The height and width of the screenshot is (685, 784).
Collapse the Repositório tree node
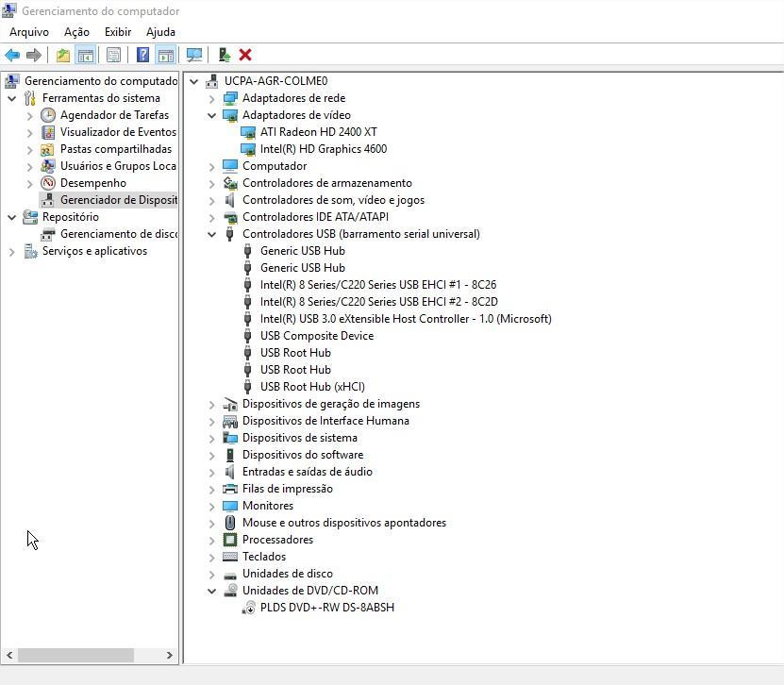tap(12, 217)
